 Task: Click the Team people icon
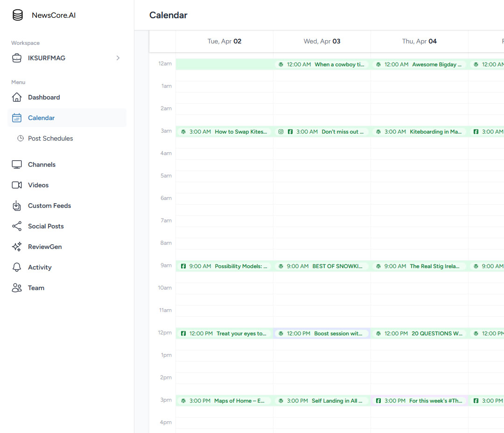17,288
